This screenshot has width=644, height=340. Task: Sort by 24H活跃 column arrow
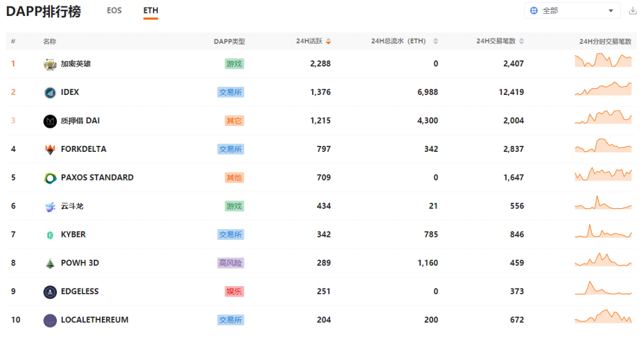coord(328,41)
